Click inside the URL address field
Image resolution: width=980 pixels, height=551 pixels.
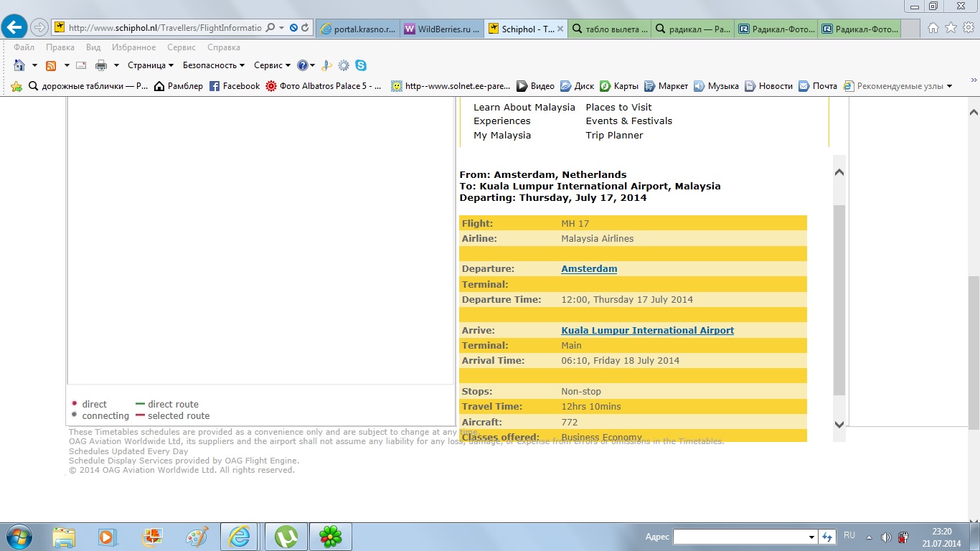point(164,28)
